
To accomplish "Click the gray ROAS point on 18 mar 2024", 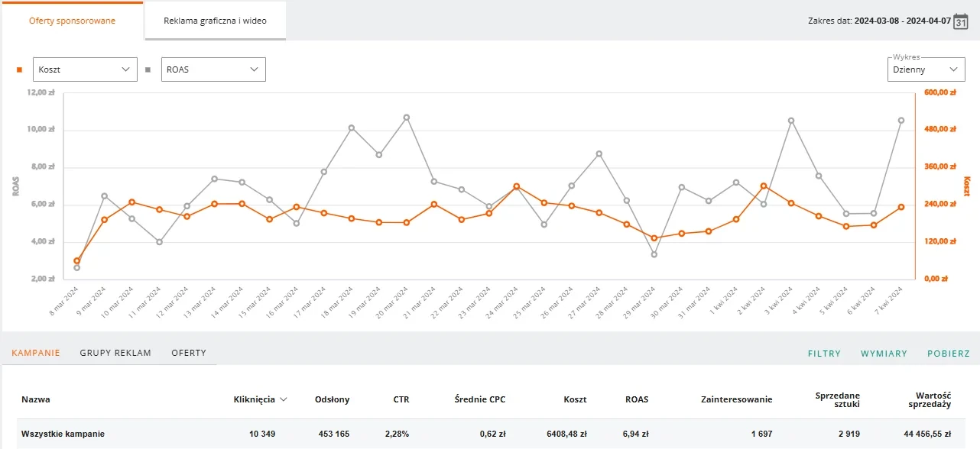I will (x=352, y=128).
